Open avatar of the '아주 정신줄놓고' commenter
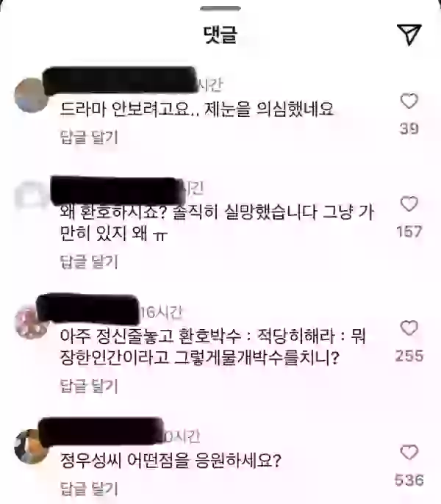441x504 pixels. click(x=31, y=322)
